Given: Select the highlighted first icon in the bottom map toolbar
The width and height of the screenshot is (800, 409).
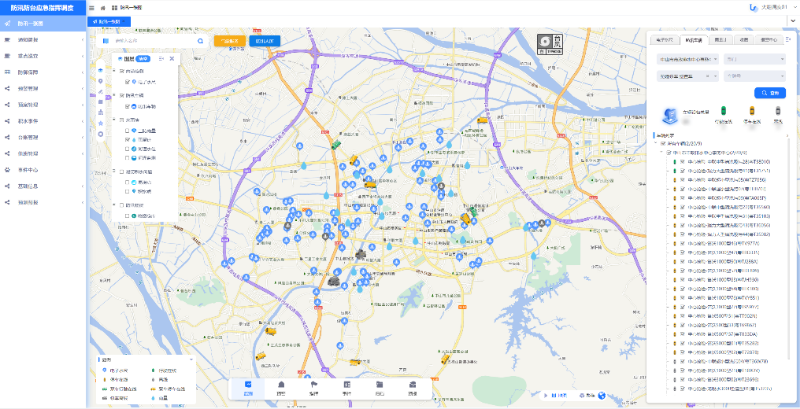Looking at the screenshot, I should [x=248, y=386].
